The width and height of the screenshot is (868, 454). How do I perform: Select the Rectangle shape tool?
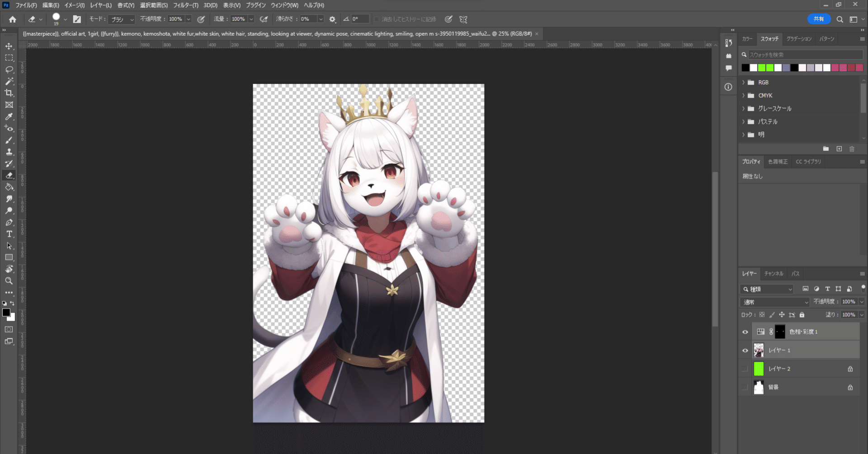tap(9, 257)
